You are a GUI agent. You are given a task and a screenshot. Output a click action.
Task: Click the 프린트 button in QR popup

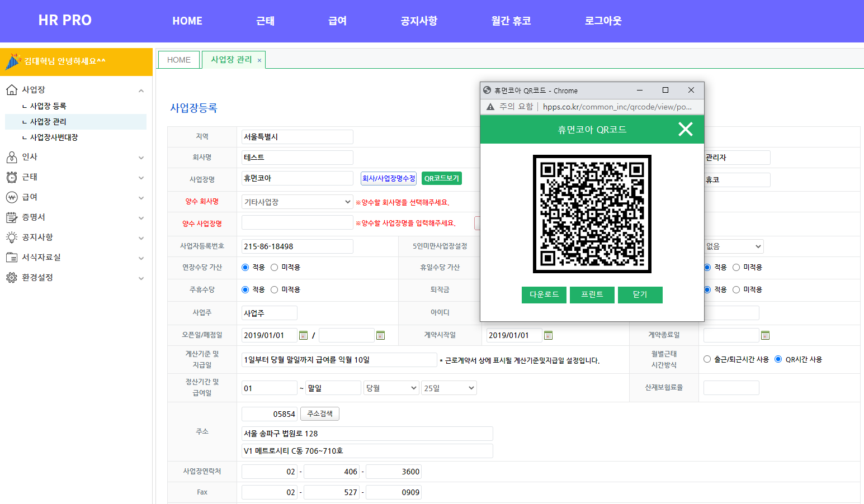(x=592, y=294)
